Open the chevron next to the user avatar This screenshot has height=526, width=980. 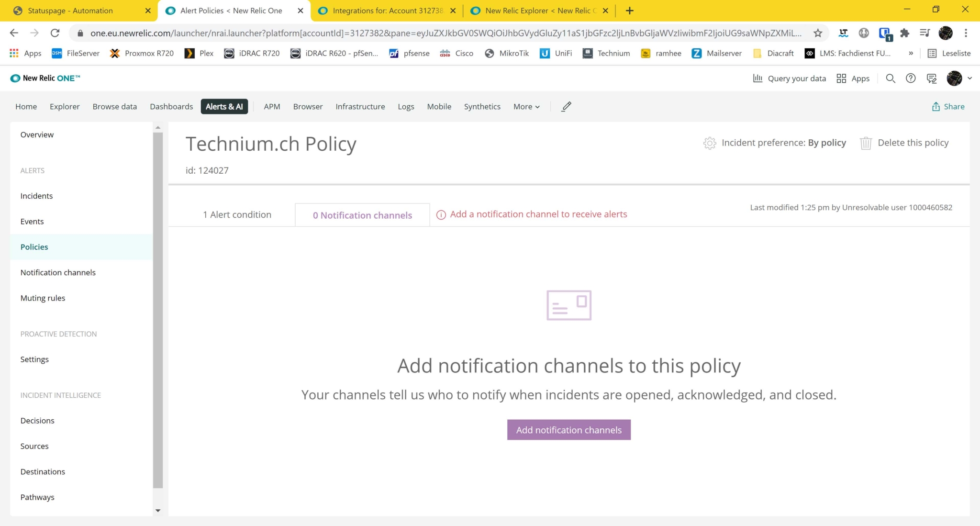tap(970, 78)
